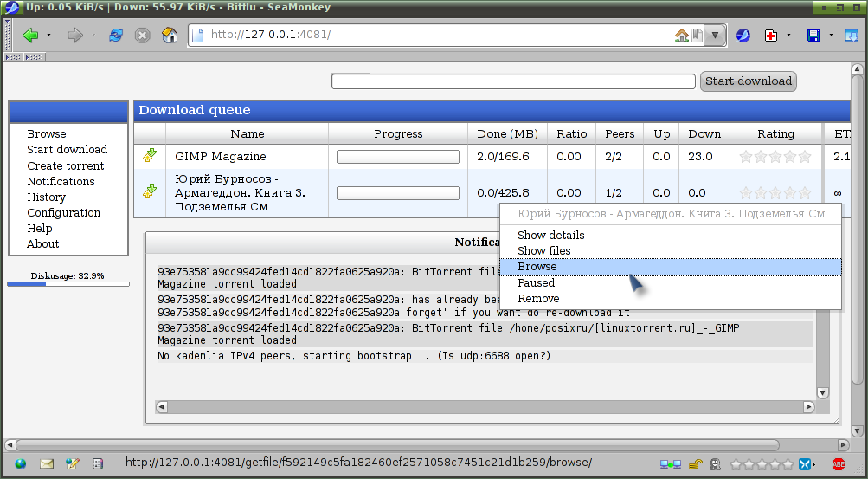
Task: Open Browse in the left sidebar
Action: pos(47,134)
